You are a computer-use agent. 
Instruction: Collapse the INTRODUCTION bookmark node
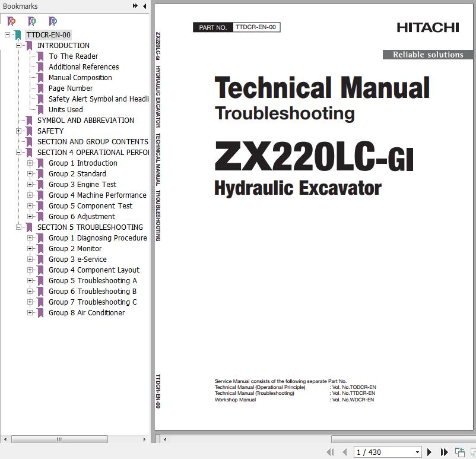(x=18, y=45)
